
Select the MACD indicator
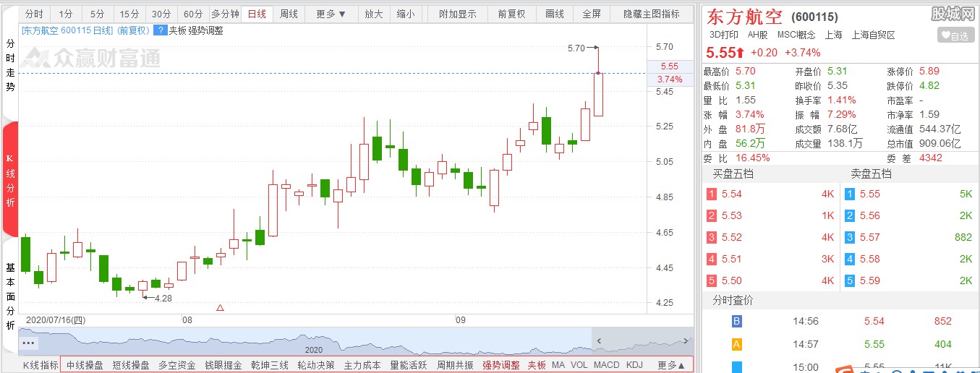607,365
